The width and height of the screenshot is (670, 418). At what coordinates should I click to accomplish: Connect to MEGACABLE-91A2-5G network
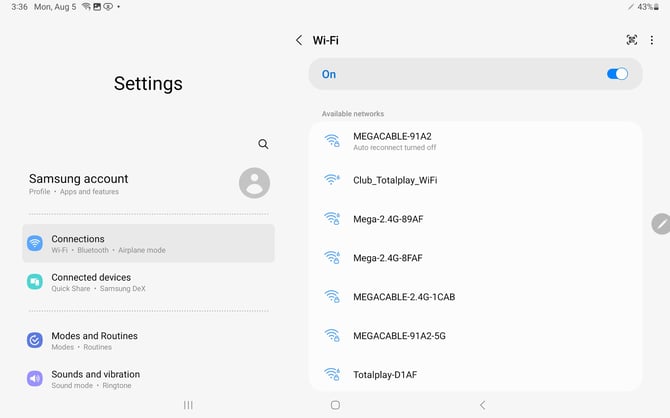[475, 336]
